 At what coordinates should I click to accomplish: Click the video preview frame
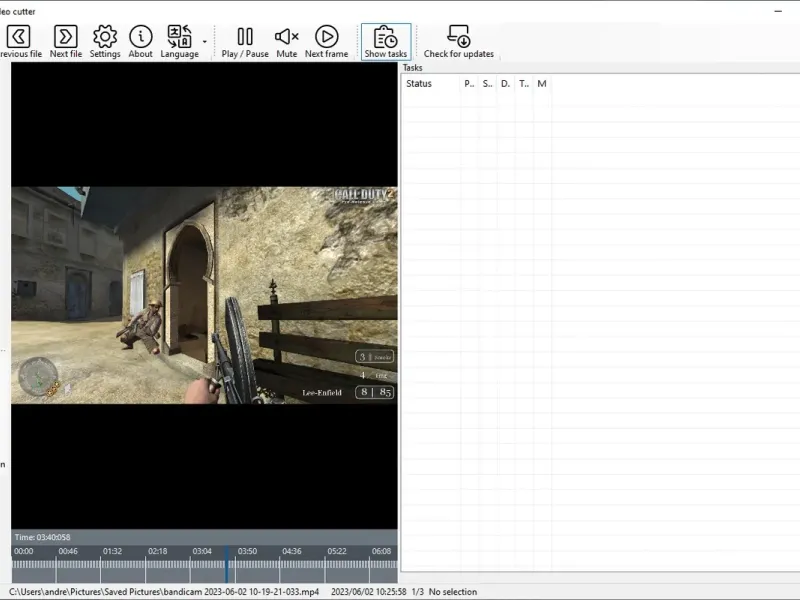(x=204, y=295)
